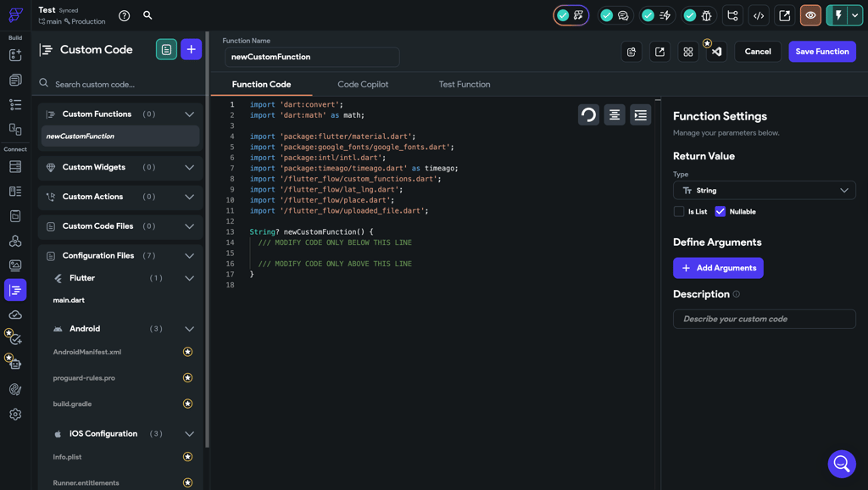Screen dimensions: 868x490
Task: Click the format code center-align icon
Action: [615, 114]
